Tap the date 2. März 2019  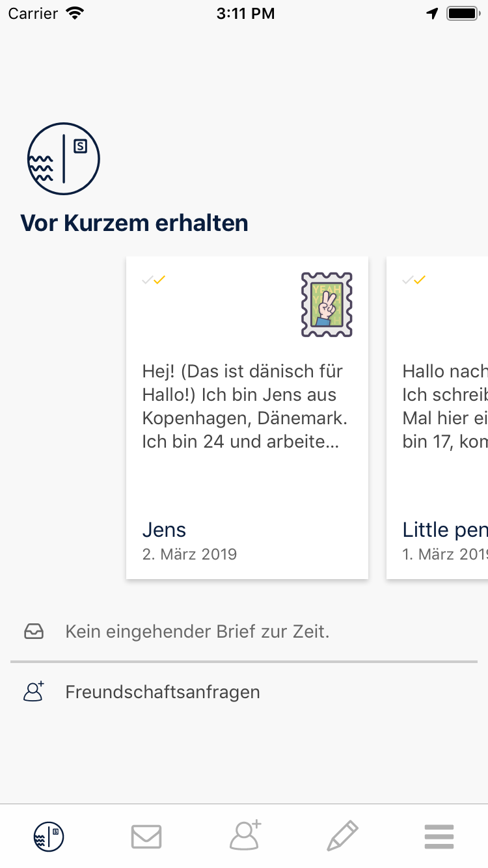pyautogui.click(x=189, y=554)
